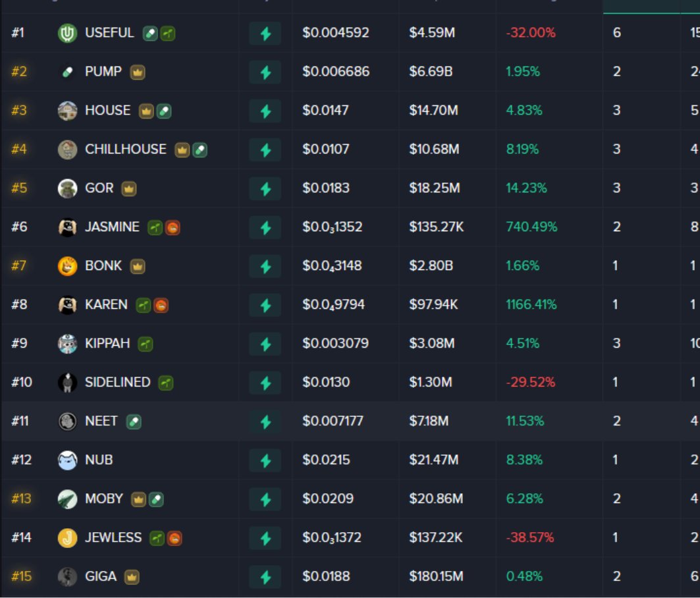This screenshot has width=700, height=598.
Task: Open the SIDELINED token name
Action: [117, 383]
